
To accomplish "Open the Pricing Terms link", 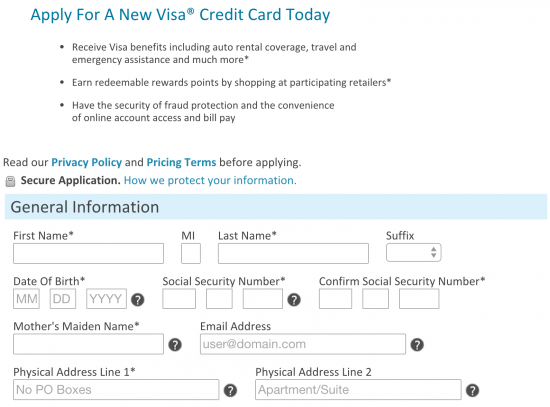I will tap(181, 162).
